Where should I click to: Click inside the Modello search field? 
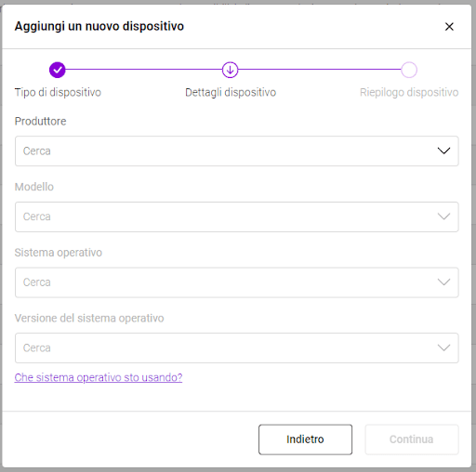tap(237, 216)
